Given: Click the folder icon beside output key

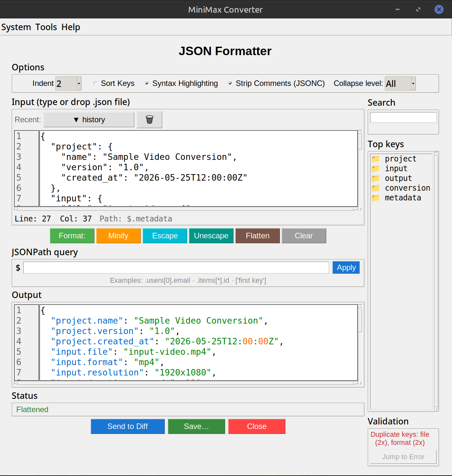Looking at the screenshot, I should tap(376, 178).
